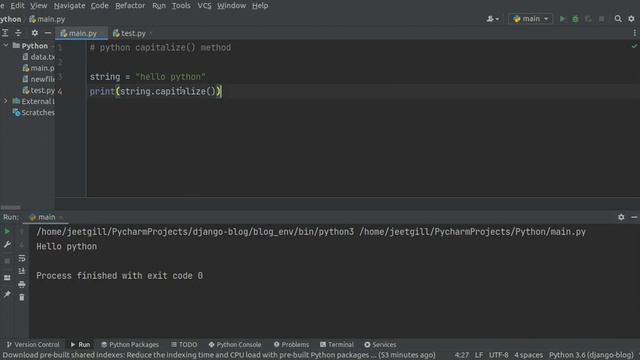Hide the Run panel with minus icon
This screenshot has height=360, width=640.
634,217
